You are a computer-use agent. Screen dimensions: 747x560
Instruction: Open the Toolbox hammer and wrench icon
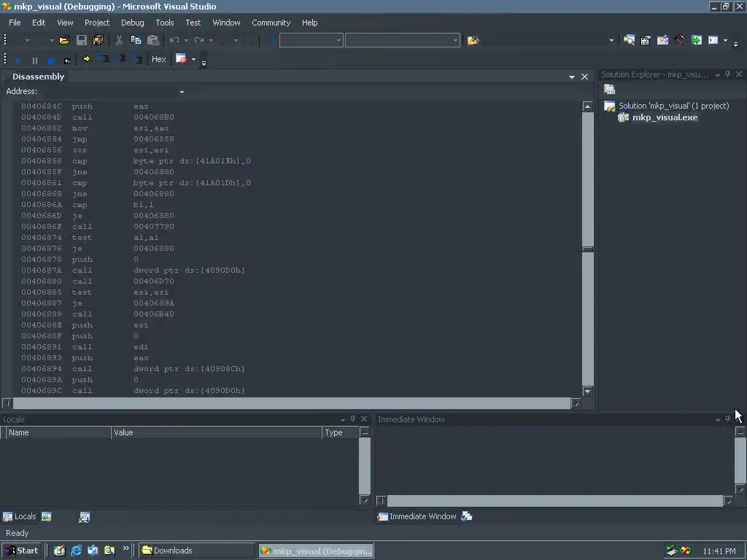[679, 41]
